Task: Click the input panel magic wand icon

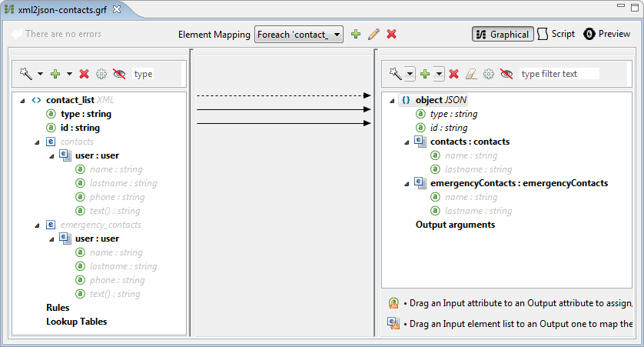Action: coord(25,74)
